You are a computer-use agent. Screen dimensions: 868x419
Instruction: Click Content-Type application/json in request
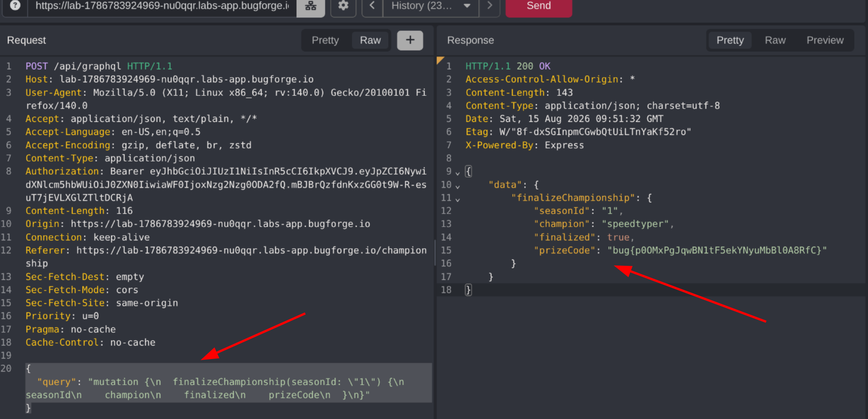pyautogui.click(x=110, y=158)
